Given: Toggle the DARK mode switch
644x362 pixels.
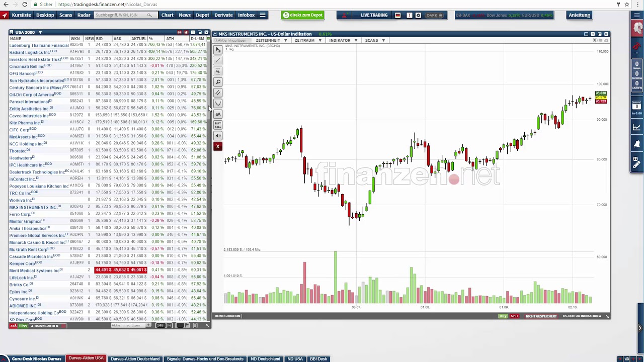Looking at the screenshot, I should point(434,15).
